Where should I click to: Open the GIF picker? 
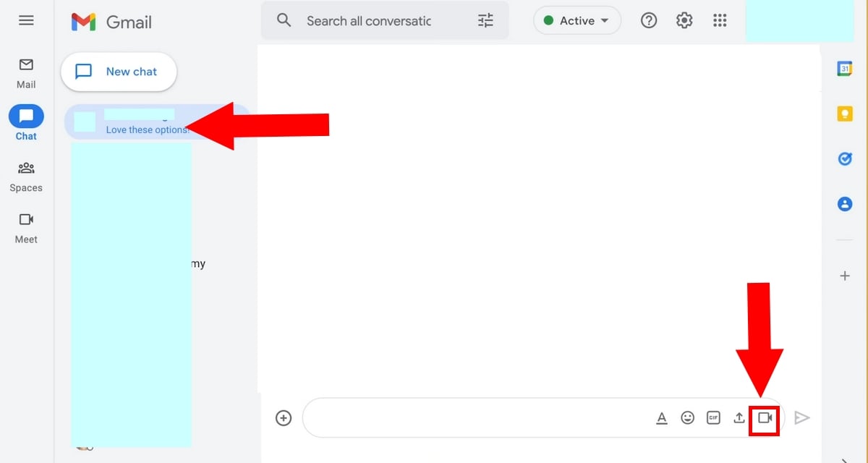point(713,418)
